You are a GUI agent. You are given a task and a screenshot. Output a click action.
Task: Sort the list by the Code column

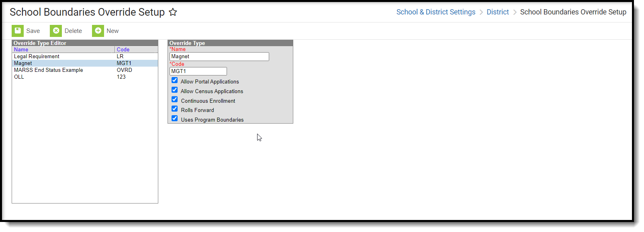coord(123,49)
